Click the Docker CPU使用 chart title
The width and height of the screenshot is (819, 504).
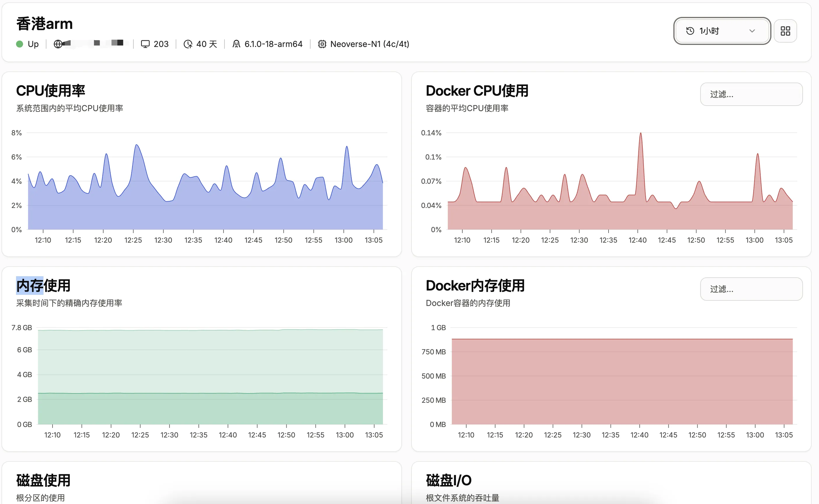pyautogui.click(x=477, y=91)
